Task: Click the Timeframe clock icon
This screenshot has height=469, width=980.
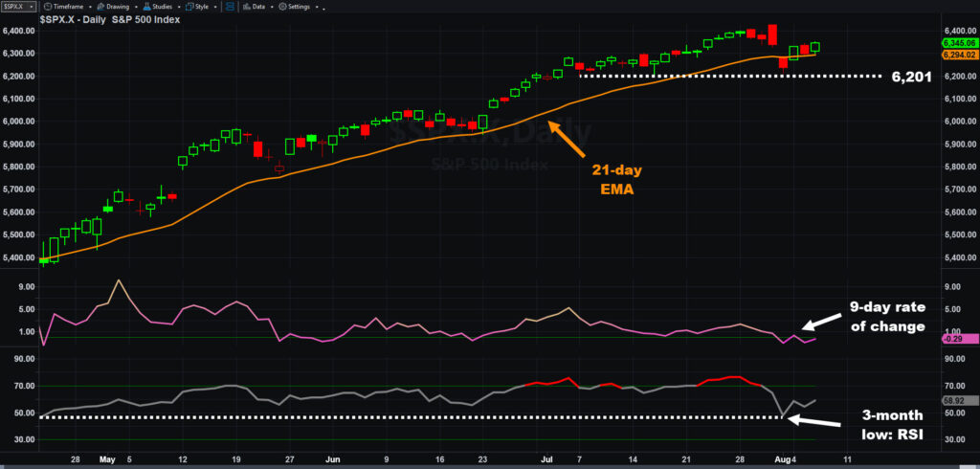Action: pos(48,6)
